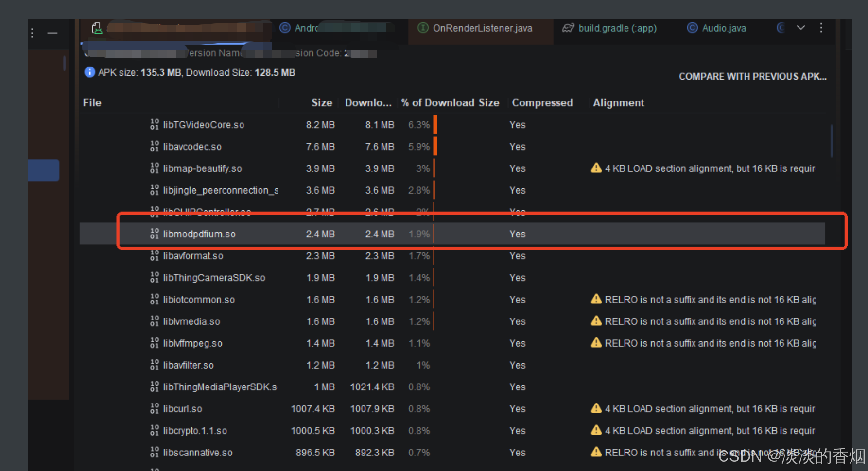The width and height of the screenshot is (868, 471).
Task: Switch to the Audio.java tab
Action: [716, 28]
